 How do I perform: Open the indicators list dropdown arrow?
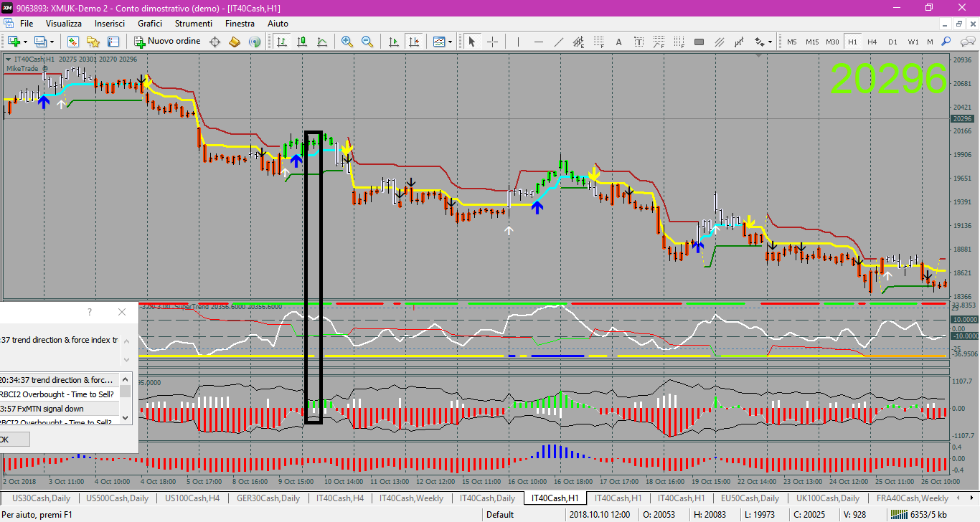(x=451, y=42)
